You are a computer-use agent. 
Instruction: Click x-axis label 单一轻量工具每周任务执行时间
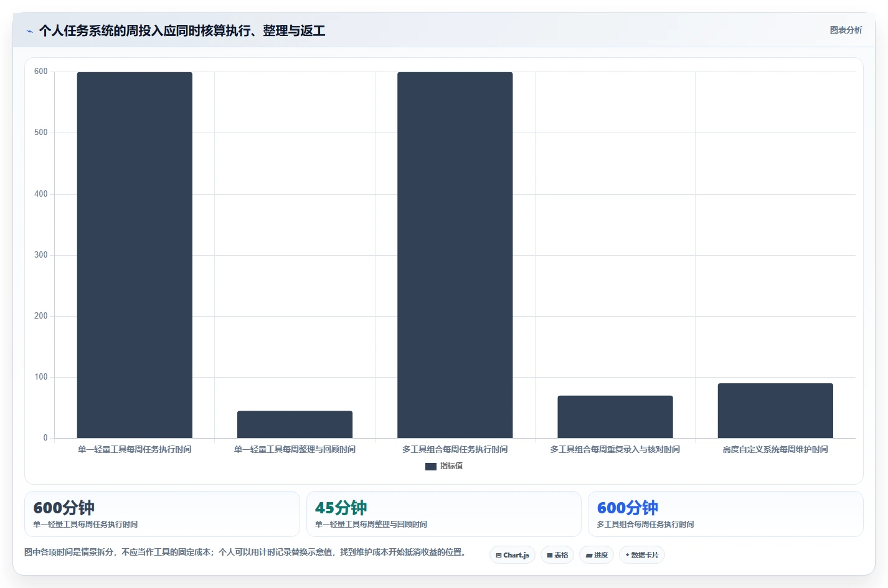pos(135,449)
